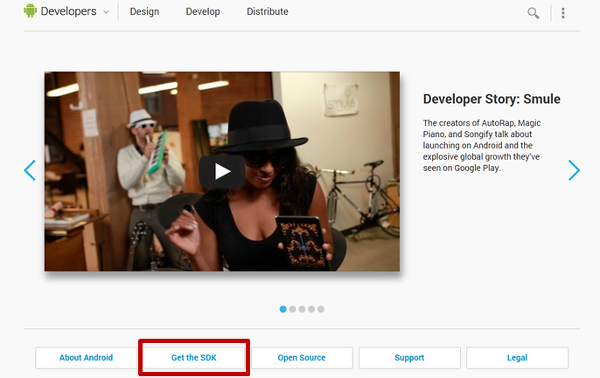Go to next carousel slide
This screenshot has height=378, width=600.
pos(574,170)
